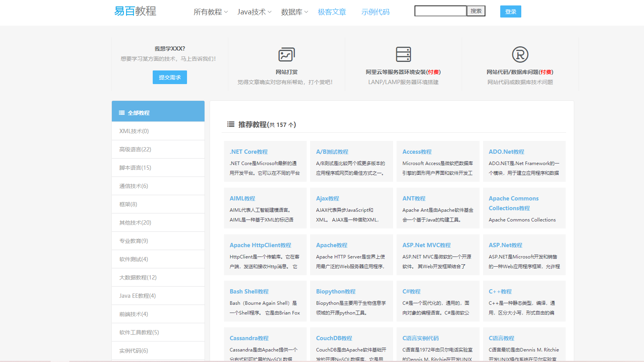Click the 搜索 search button
This screenshot has height=362, width=644.
[x=476, y=11]
